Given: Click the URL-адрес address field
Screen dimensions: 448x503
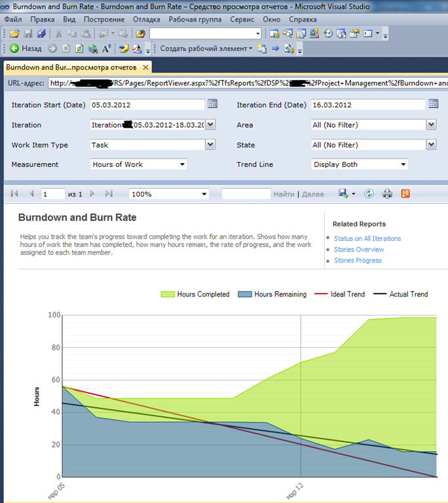Looking at the screenshot, I should pos(248,83).
